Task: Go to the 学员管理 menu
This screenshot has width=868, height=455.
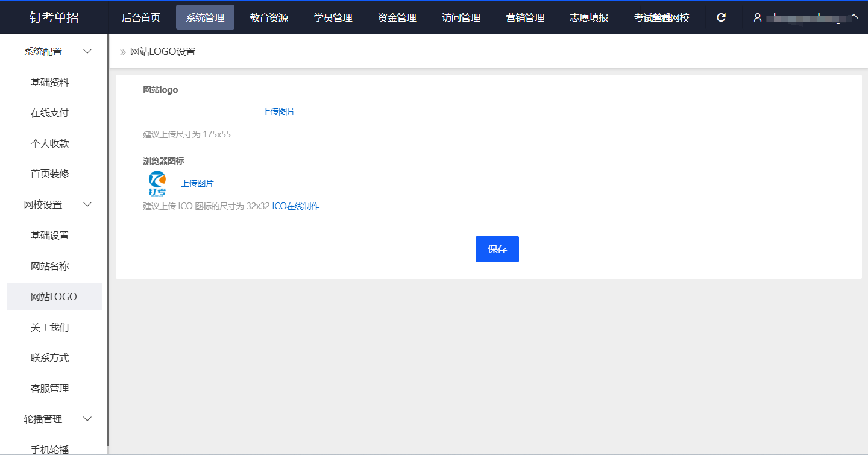Action: [333, 17]
